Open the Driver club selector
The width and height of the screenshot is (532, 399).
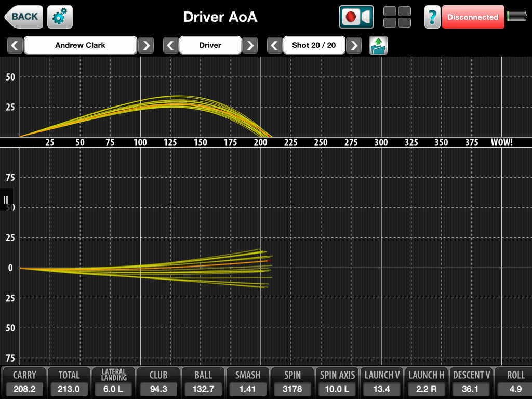click(x=210, y=45)
